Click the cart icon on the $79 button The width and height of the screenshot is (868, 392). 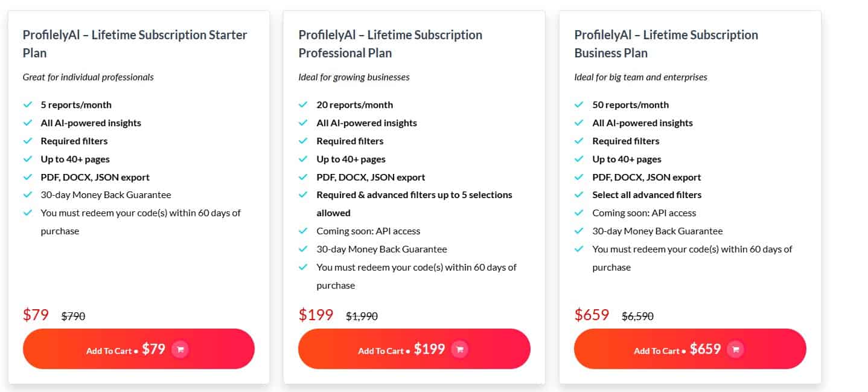(180, 349)
